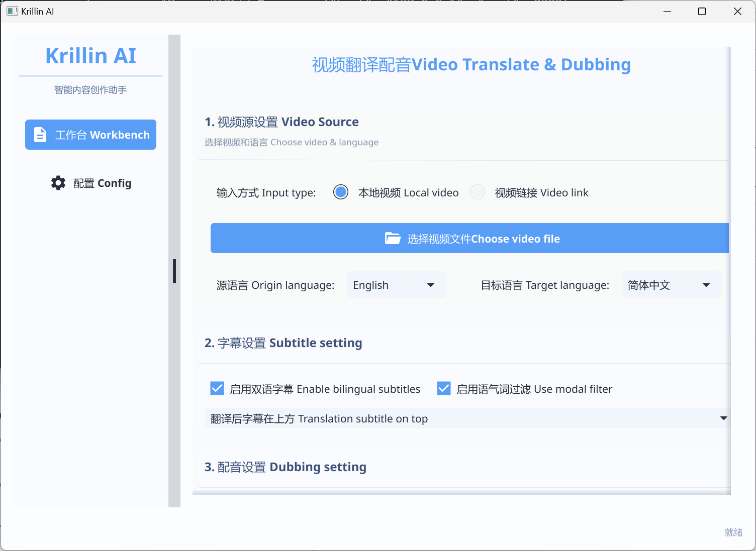This screenshot has height=551, width=756.
Task: Select the Video link input type
Action: tap(477, 192)
